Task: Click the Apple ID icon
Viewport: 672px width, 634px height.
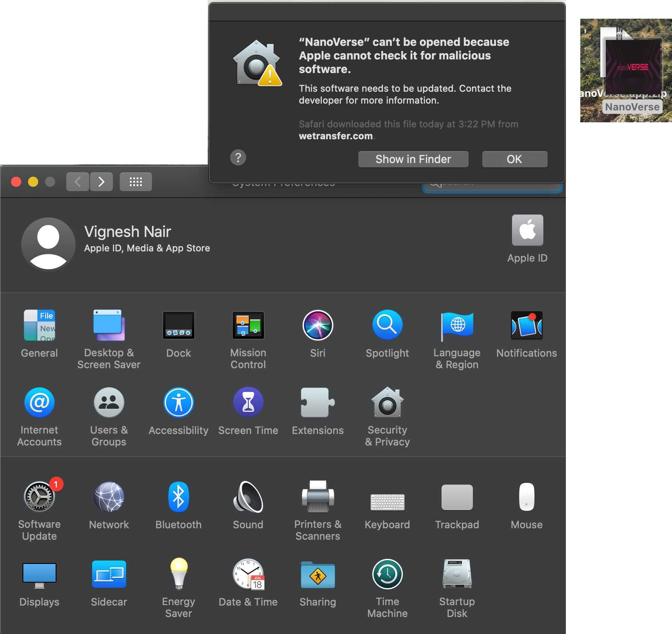Action: click(x=527, y=230)
